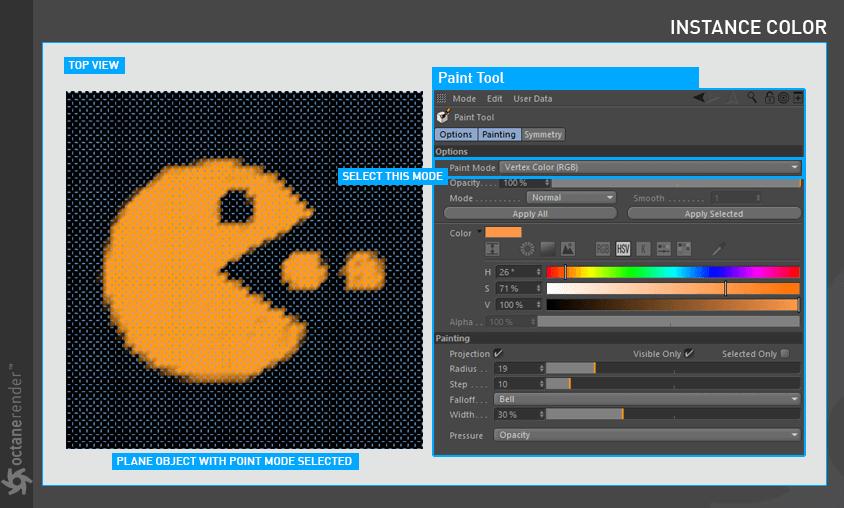Enable Kelvin temperature mode icon
Image resolution: width=844 pixels, height=508 pixels.
[643, 249]
